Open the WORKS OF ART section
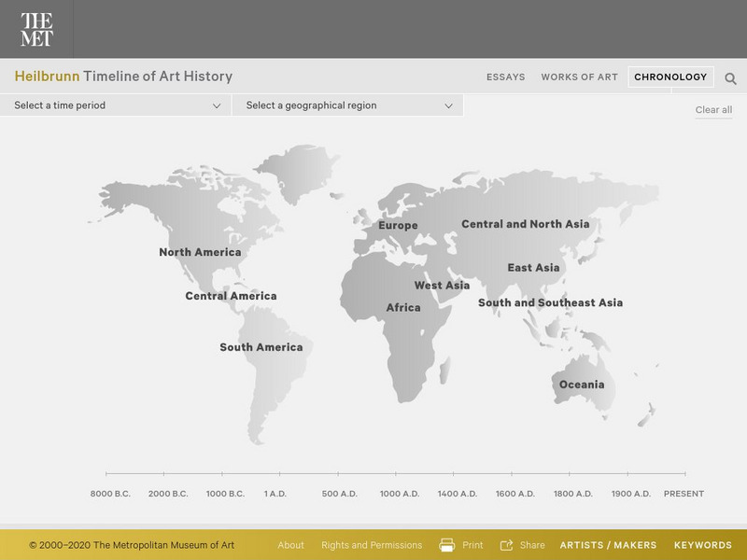The width and height of the screenshot is (747, 560). [579, 77]
